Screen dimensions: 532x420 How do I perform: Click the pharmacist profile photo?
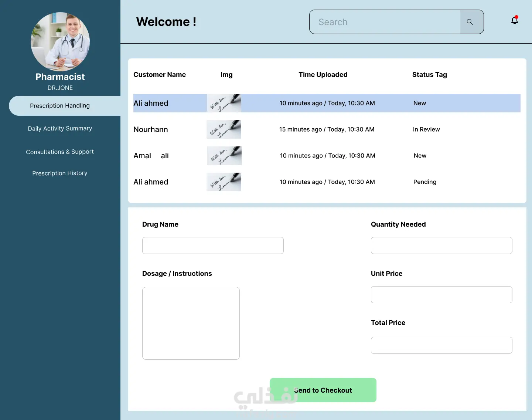click(60, 41)
